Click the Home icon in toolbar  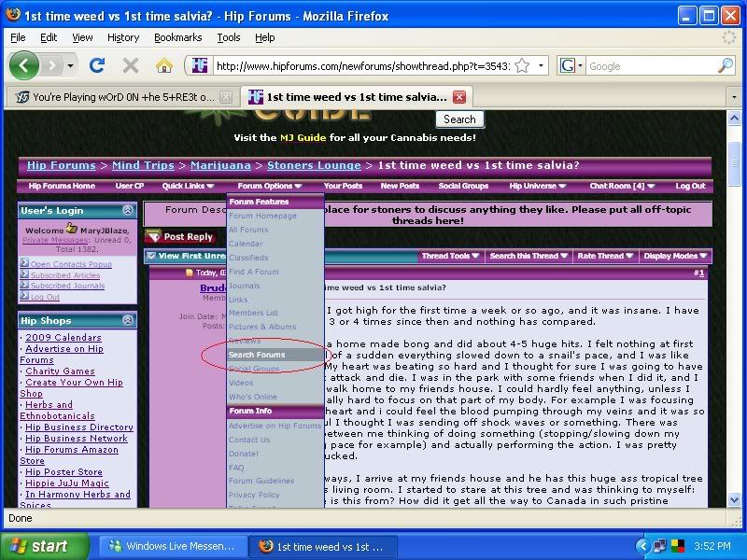point(163,65)
